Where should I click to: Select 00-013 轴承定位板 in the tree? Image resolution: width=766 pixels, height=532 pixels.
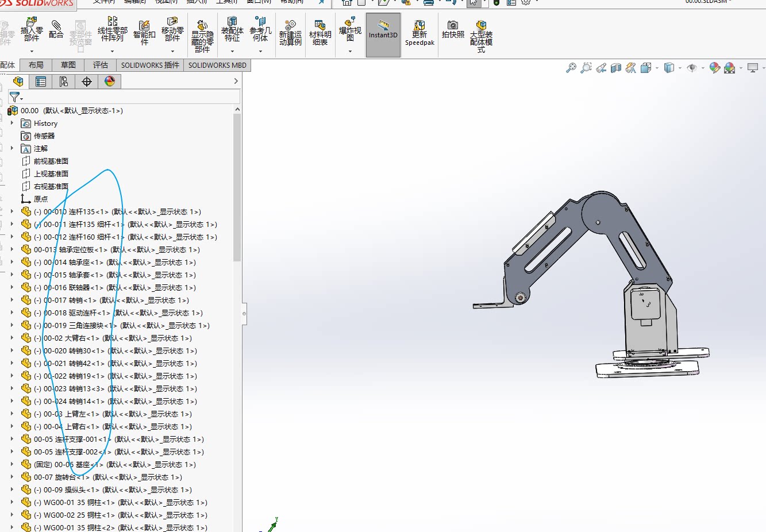coord(117,249)
